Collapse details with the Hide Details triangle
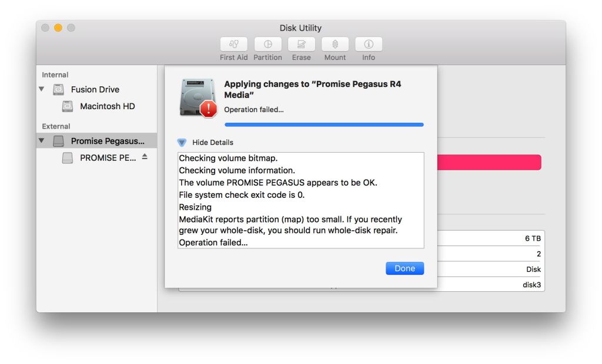 pos(182,143)
